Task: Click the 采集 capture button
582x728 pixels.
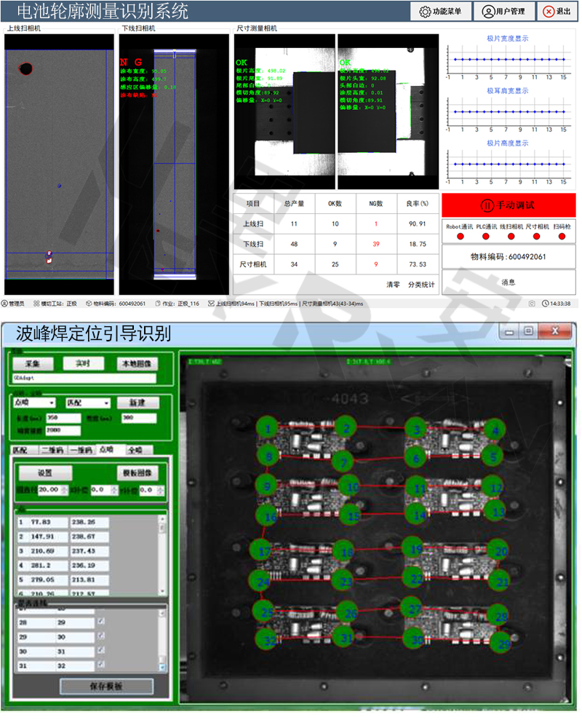Action: point(32,363)
